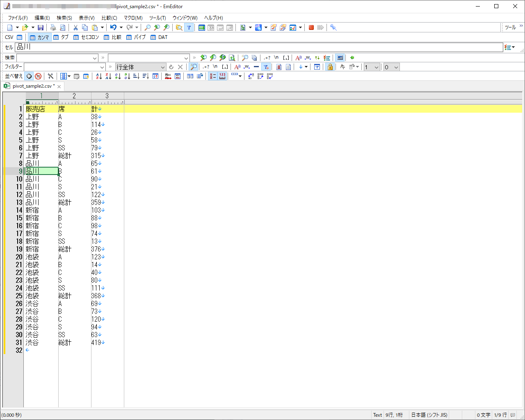Click the delete duplicate lines Abc icon
This screenshot has height=420, width=525.
(168, 76)
